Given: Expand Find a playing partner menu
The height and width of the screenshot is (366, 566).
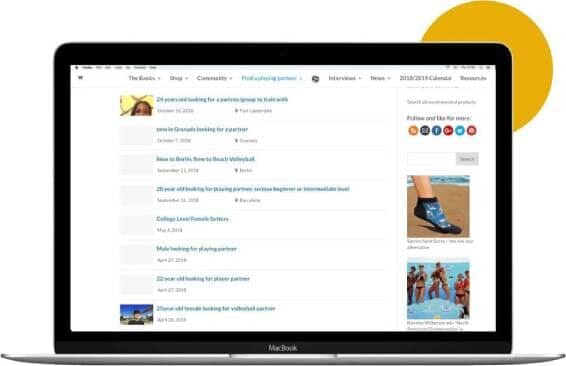Looking at the screenshot, I should 272,78.
